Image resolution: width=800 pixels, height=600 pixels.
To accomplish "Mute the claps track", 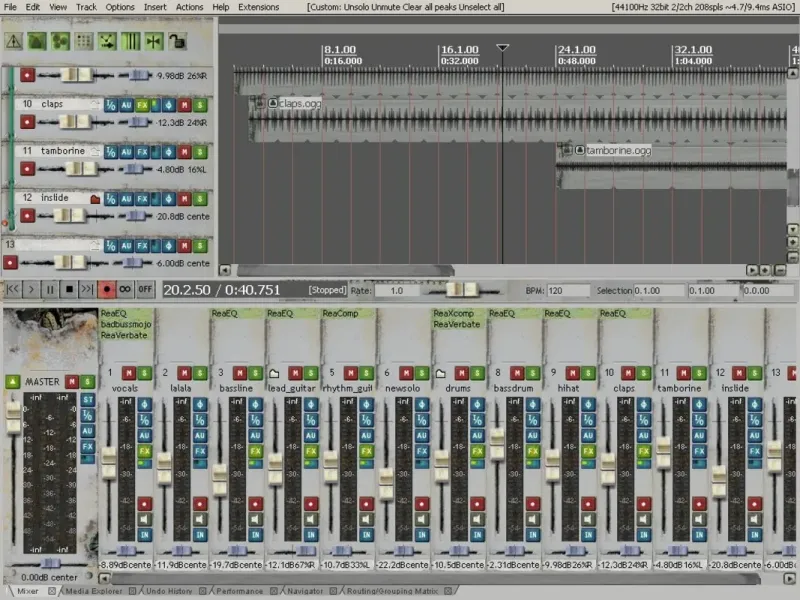I will (x=185, y=104).
